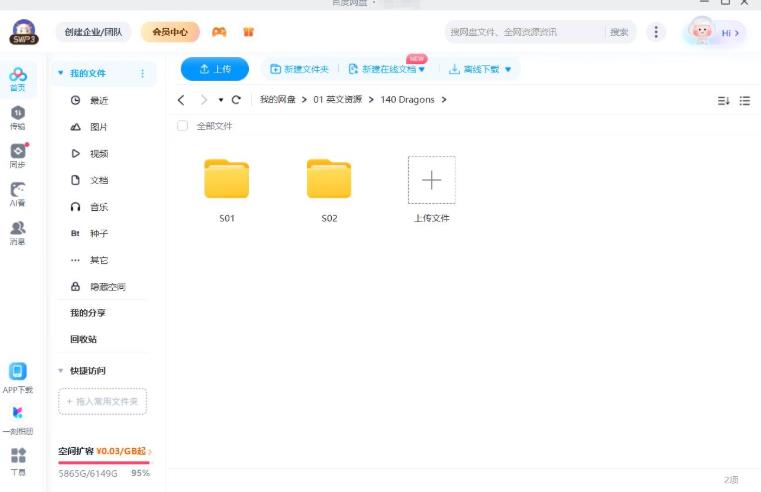
Task: Select 音乐 category
Action: 99,207
